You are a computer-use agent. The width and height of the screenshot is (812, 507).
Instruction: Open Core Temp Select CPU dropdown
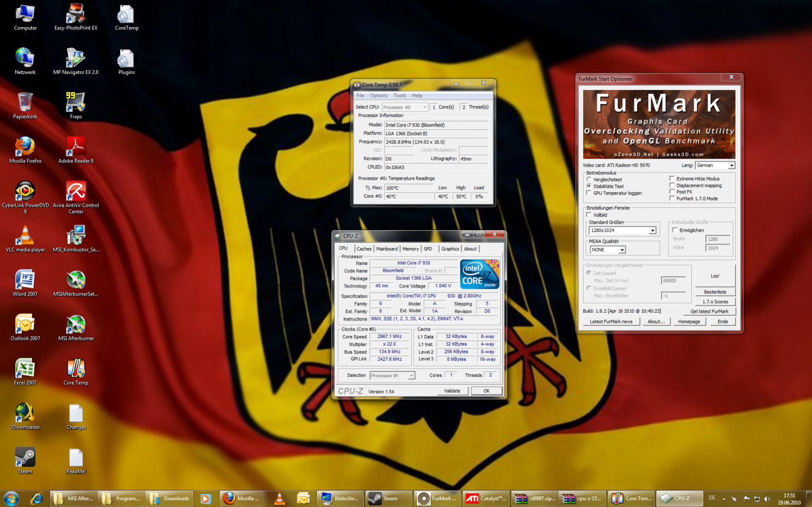coord(405,107)
